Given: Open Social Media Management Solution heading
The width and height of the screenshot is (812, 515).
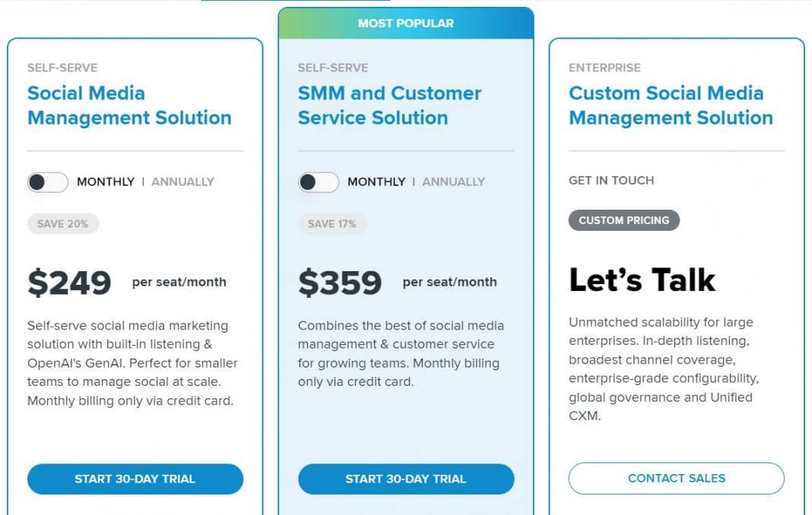Looking at the screenshot, I should point(129,106).
